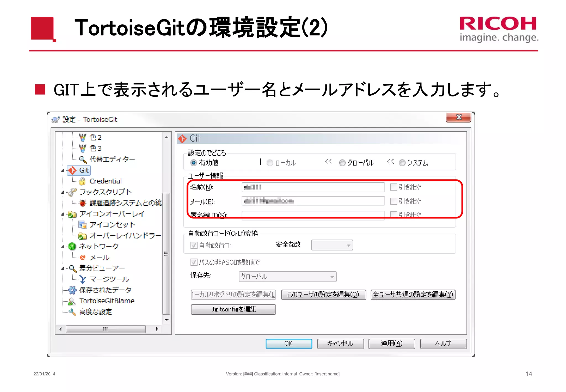Click the 差分ビューアー magnifier icon
Screen dimensions: 566x392
(72, 268)
